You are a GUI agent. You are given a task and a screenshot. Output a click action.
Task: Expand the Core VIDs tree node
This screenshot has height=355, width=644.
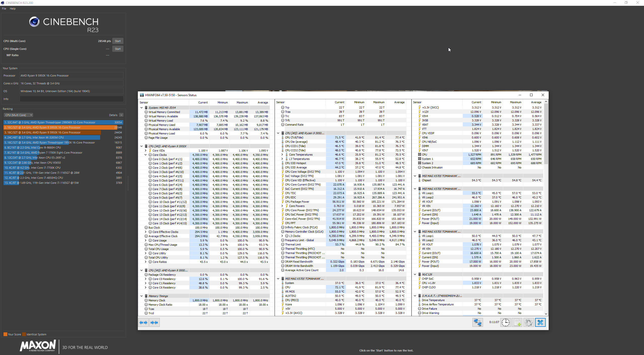(146, 151)
